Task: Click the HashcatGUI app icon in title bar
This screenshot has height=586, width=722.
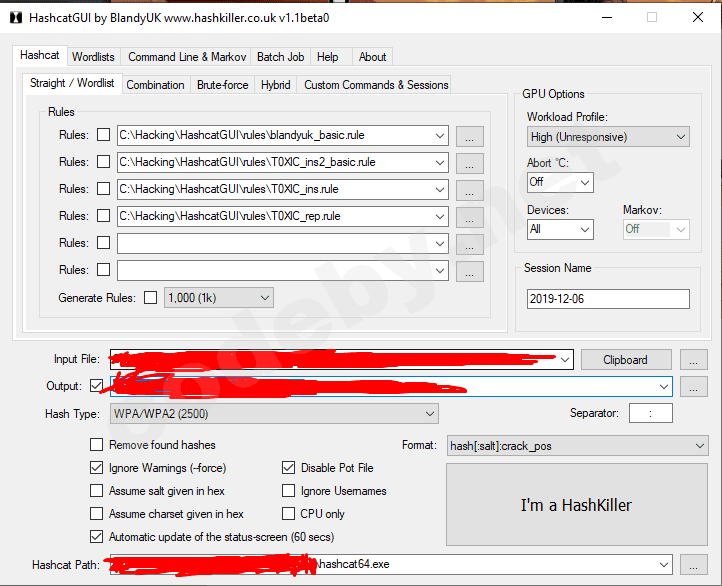Action: [x=16, y=18]
